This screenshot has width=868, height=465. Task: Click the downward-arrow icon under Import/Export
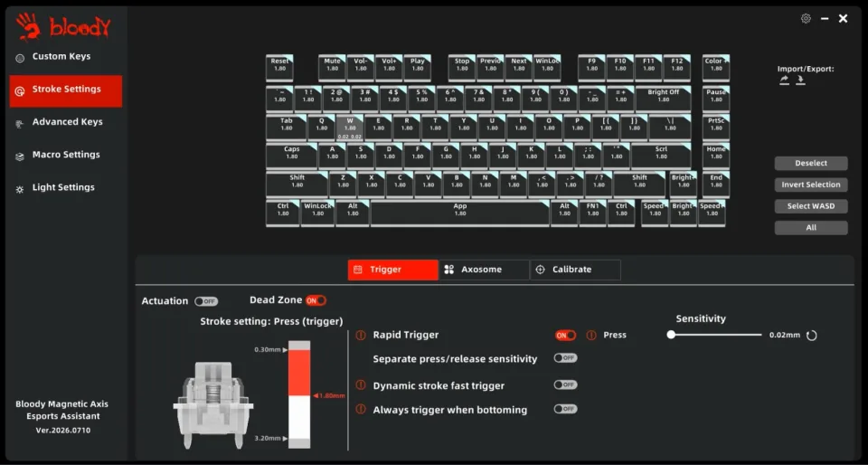pyautogui.click(x=800, y=81)
